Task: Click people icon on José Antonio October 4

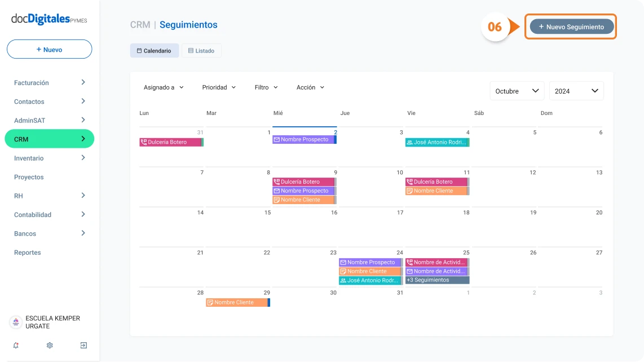Action: 409,143
